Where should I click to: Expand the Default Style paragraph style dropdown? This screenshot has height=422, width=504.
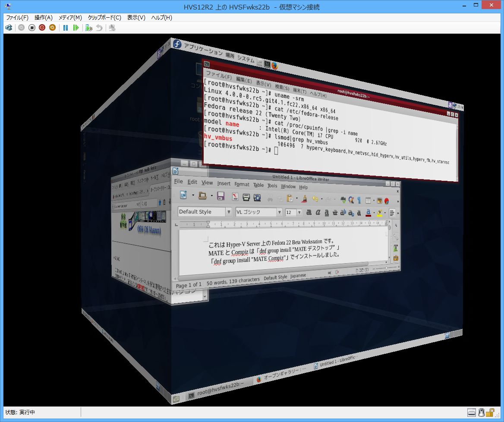pyautogui.click(x=229, y=212)
